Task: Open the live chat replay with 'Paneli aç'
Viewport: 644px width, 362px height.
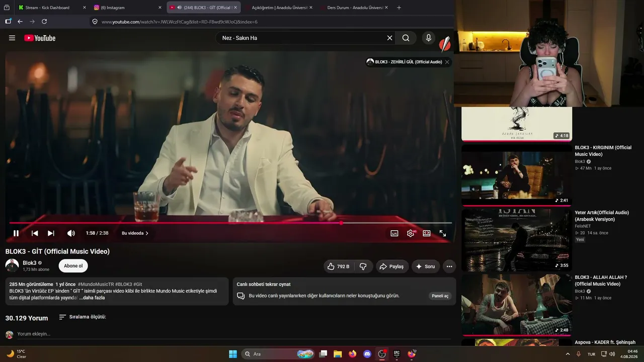Action: 440,296
